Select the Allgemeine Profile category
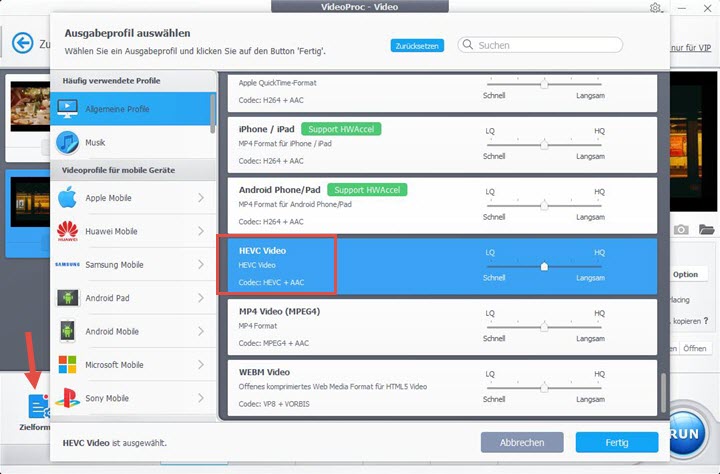 (133, 109)
